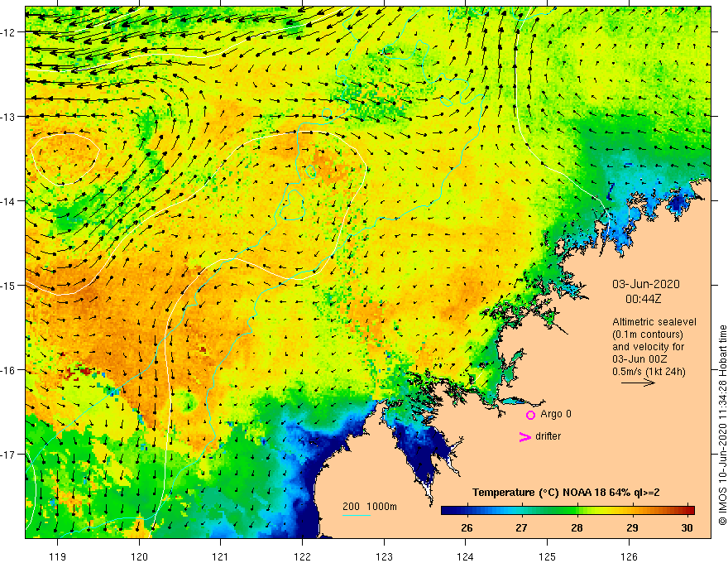Click the magenta drifter arrowhead marker in legend
Viewport: 728px width, 563px height.
point(525,436)
